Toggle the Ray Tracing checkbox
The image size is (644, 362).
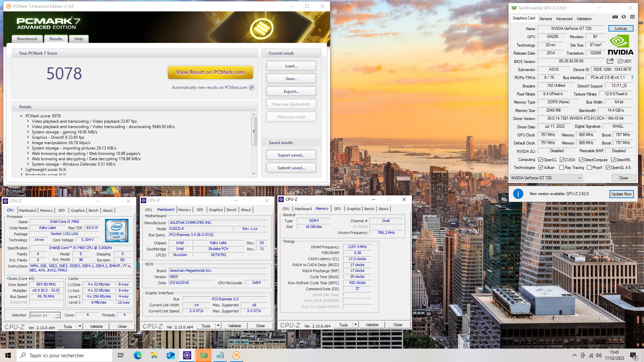561,168
